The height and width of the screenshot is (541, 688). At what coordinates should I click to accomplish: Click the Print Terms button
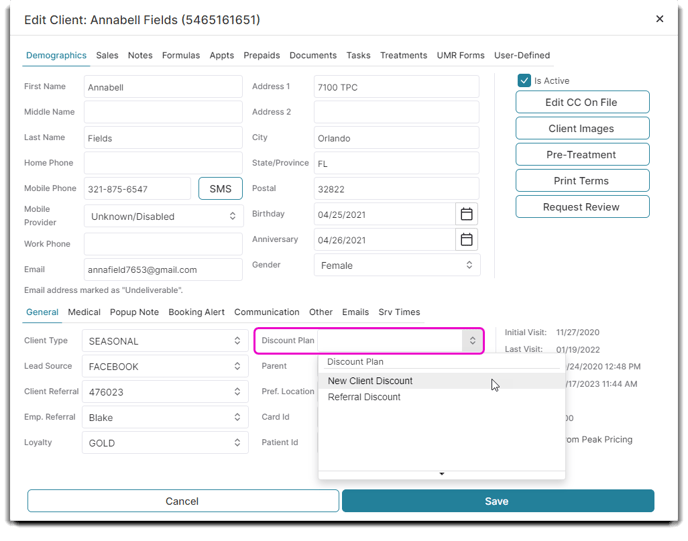pos(582,181)
